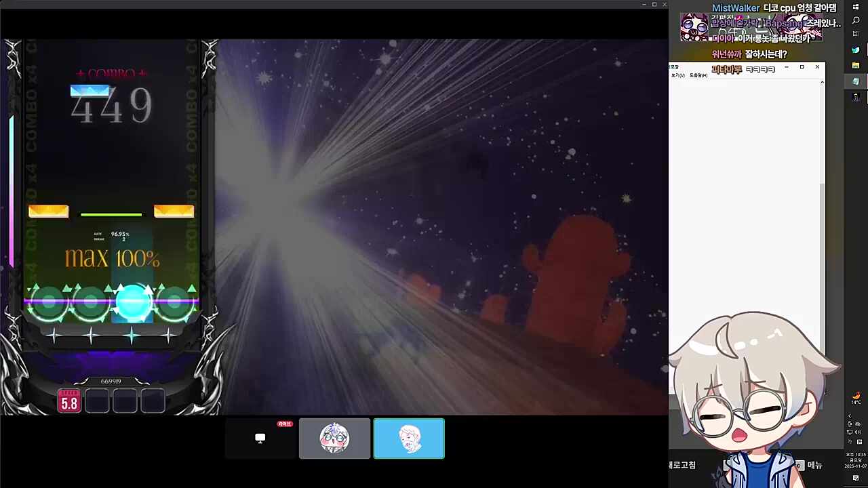Click the weather 14°C taskbar widget

[856, 398]
